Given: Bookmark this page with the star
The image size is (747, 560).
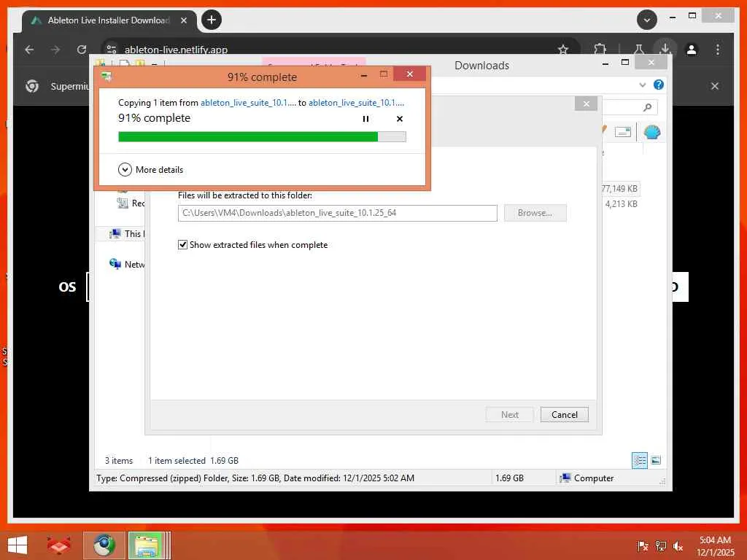Looking at the screenshot, I should coord(563,50).
